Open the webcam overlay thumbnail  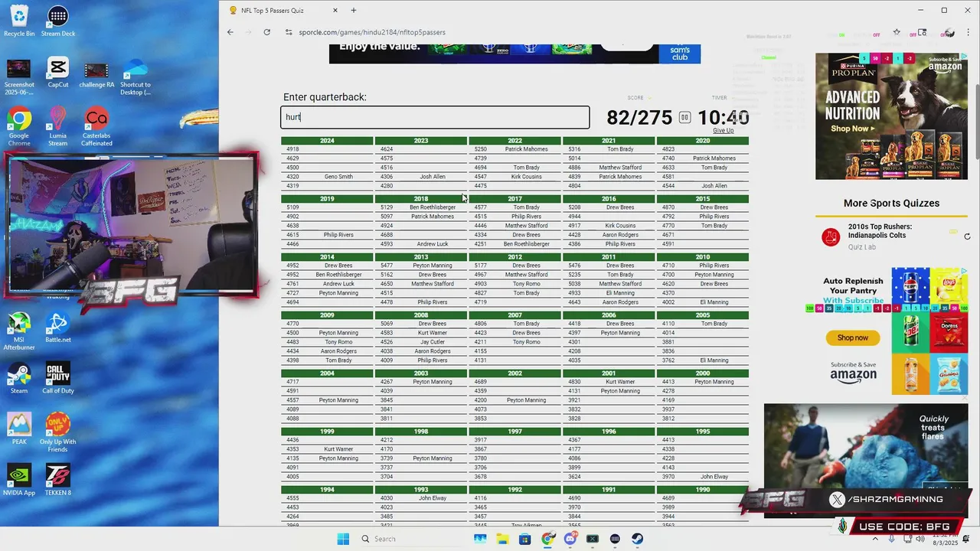coord(132,224)
